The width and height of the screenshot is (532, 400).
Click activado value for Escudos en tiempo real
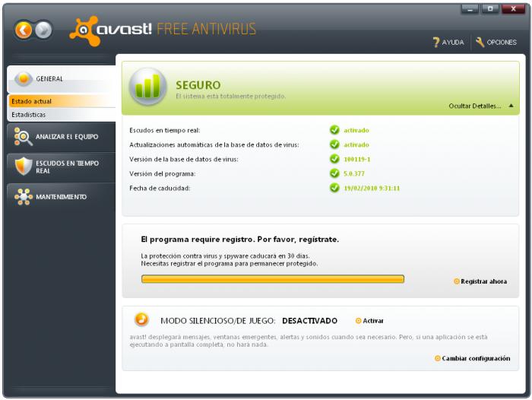coord(356,130)
